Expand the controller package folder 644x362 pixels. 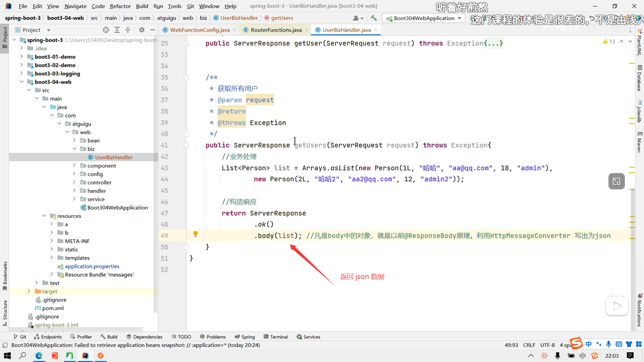[x=74, y=182]
